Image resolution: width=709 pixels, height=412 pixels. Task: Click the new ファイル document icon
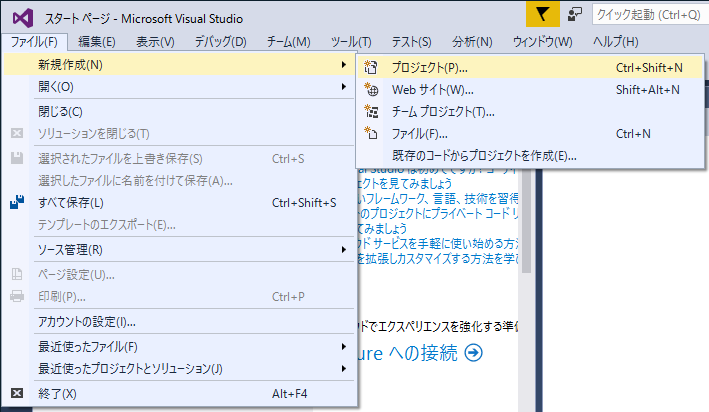pos(371,133)
